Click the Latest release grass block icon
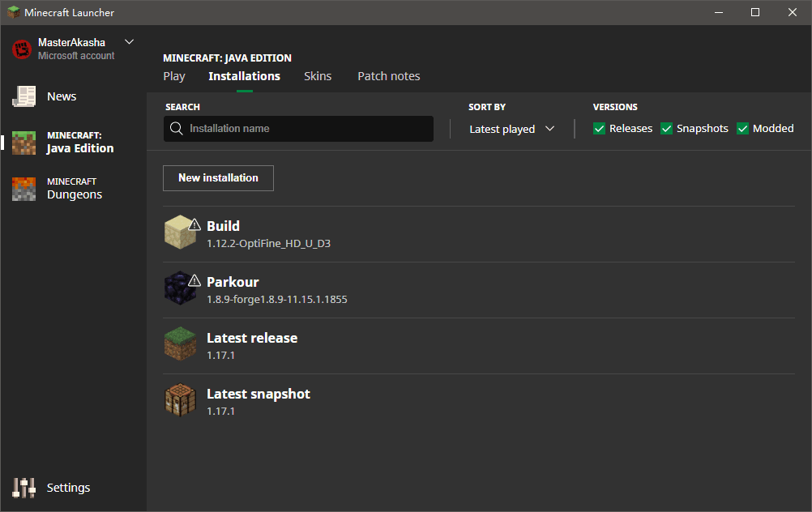This screenshot has height=512, width=812. tap(180, 344)
